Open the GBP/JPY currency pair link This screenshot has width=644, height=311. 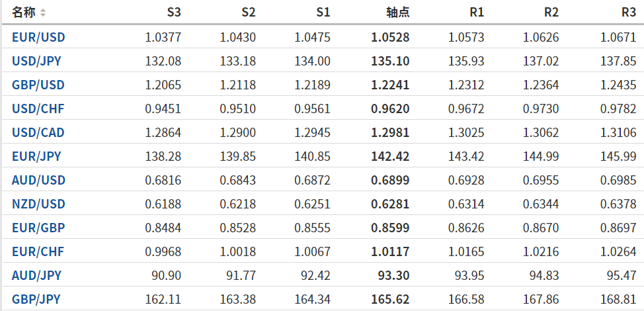click(36, 299)
